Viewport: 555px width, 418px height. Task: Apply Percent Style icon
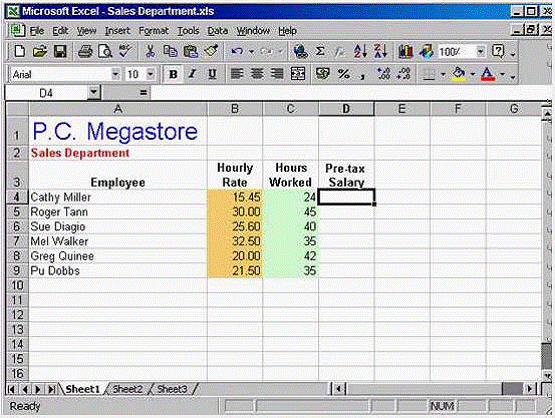pyautogui.click(x=343, y=74)
